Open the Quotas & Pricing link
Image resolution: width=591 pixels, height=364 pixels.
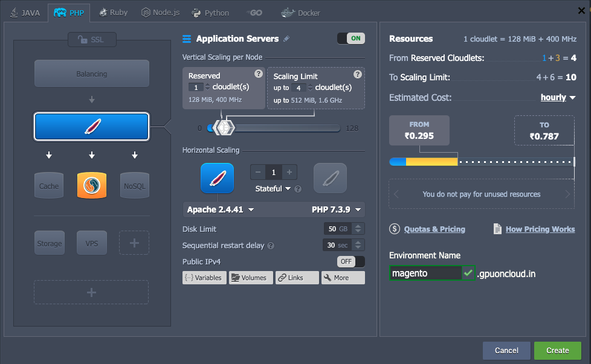point(434,229)
